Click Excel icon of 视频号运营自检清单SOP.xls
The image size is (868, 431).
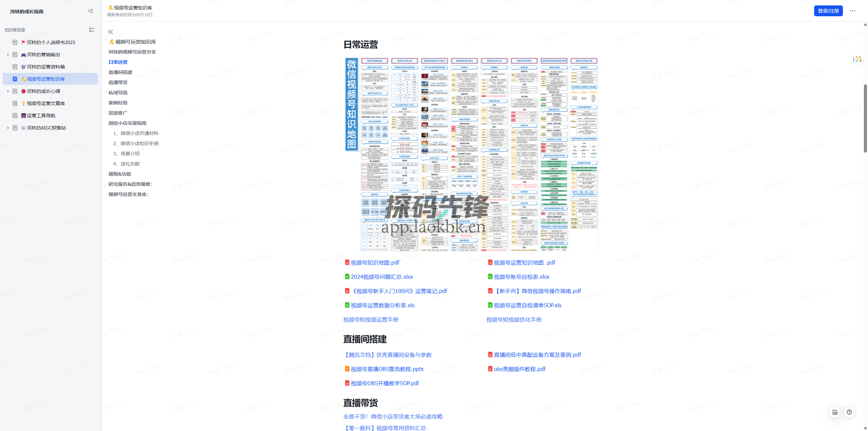coord(490,305)
